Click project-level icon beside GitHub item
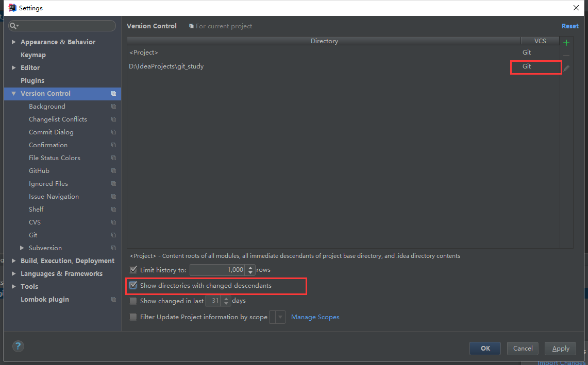 click(x=113, y=171)
